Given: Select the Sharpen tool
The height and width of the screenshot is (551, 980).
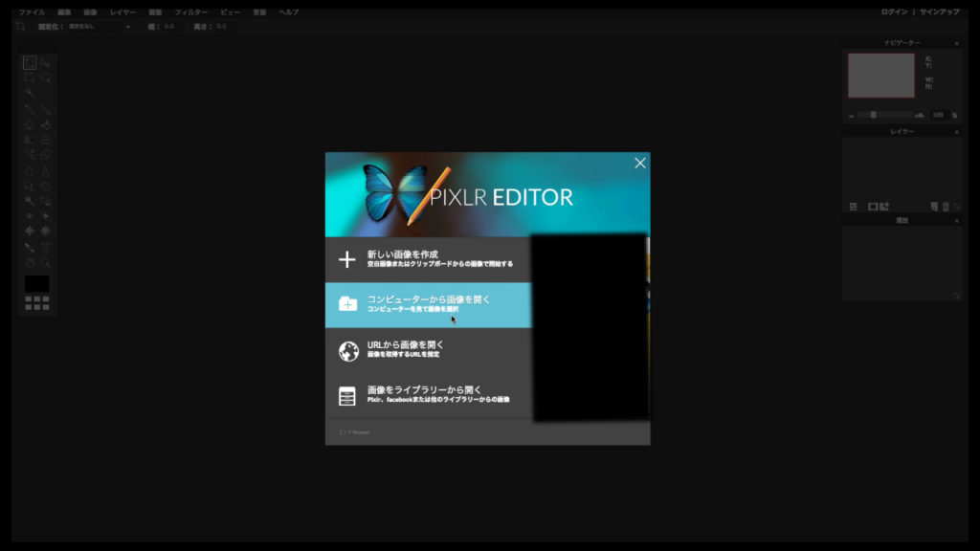Looking at the screenshot, I should pyautogui.click(x=46, y=170).
